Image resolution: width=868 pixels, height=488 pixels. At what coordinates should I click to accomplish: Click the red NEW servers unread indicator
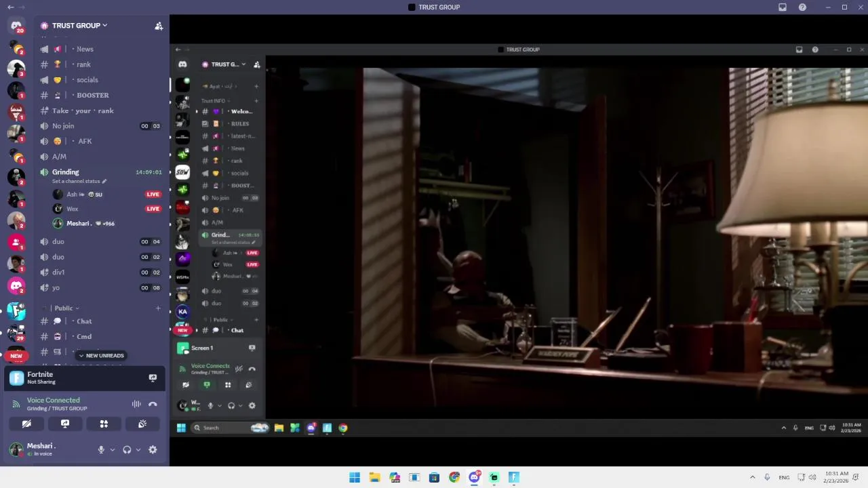pyautogui.click(x=16, y=356)
